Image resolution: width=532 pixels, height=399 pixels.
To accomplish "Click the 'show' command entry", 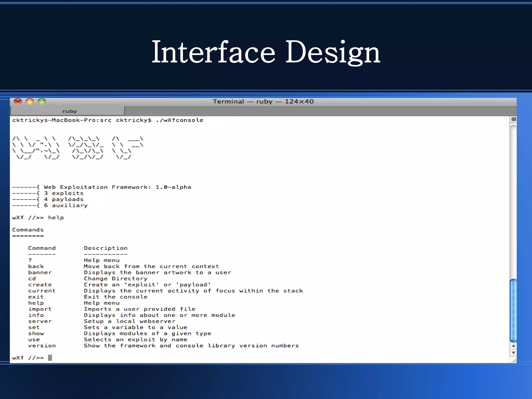I will (36, 334).
